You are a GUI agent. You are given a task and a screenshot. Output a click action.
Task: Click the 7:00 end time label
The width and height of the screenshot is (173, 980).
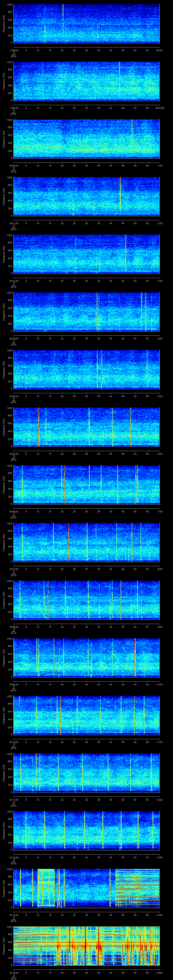coord(160,511)
